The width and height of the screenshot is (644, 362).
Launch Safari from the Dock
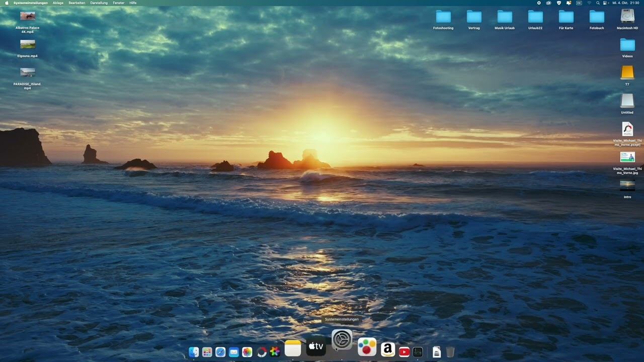(220, 352)
